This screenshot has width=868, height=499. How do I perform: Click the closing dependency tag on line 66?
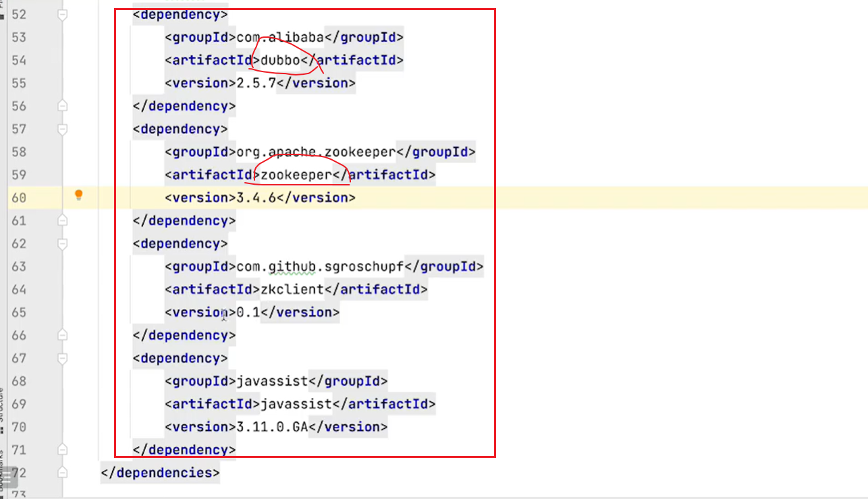(x=184, y=335)
